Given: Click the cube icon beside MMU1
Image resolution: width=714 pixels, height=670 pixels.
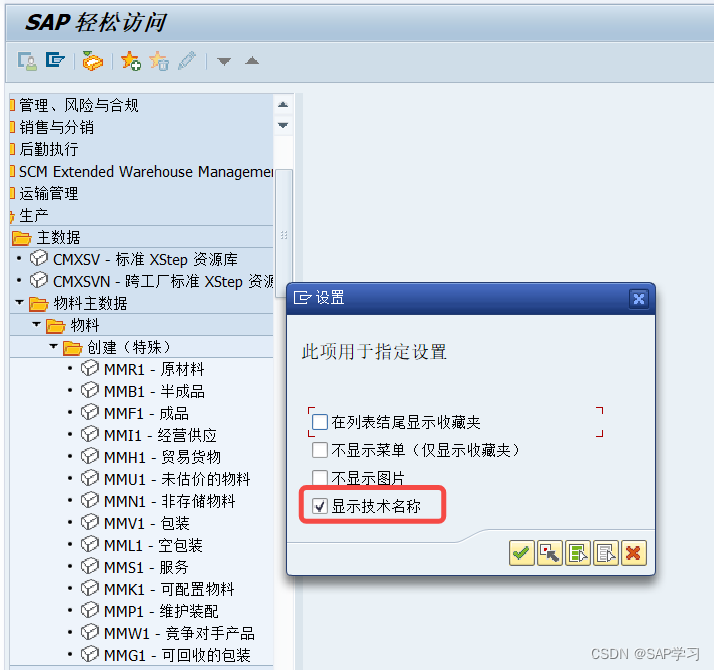Looking at the screenshot, I should pos(90,478).
